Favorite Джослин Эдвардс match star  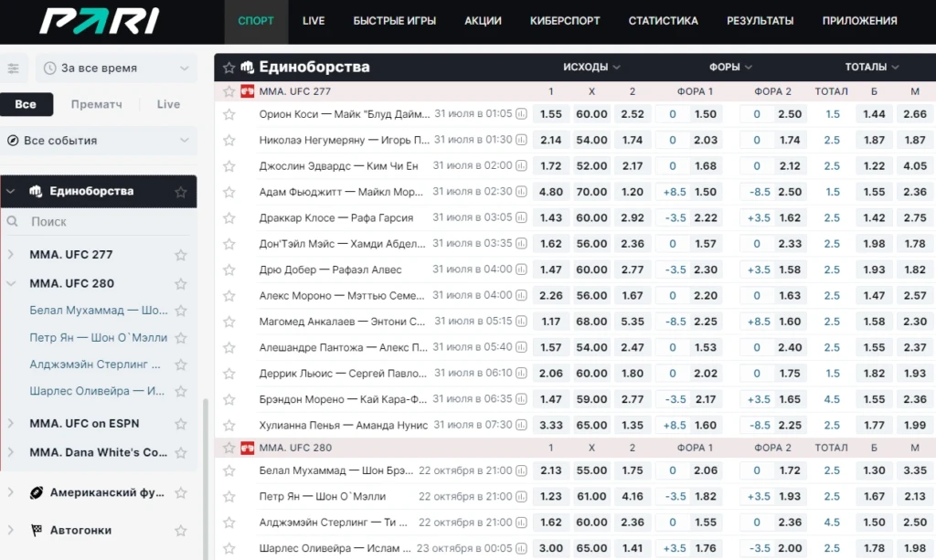pos(229,166)
